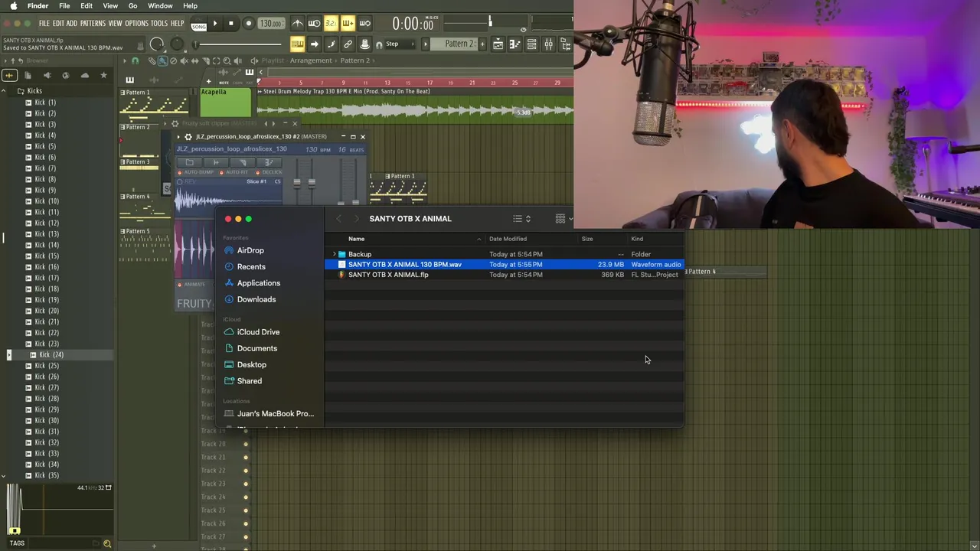Click the FL Studio record button
980x551 pixels.
click(248, 24)
